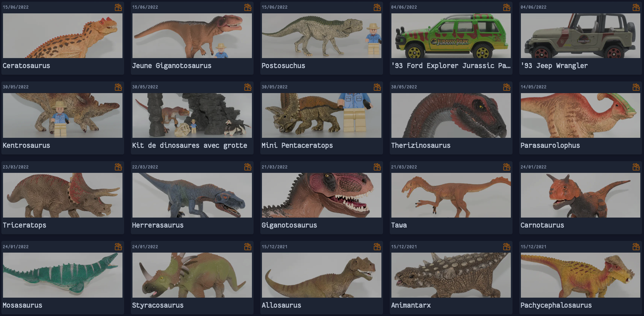This screenshot has height=316, width=644.
Task: Click the gift icon on the Kentrosaurus card
Action: point(118,87)
